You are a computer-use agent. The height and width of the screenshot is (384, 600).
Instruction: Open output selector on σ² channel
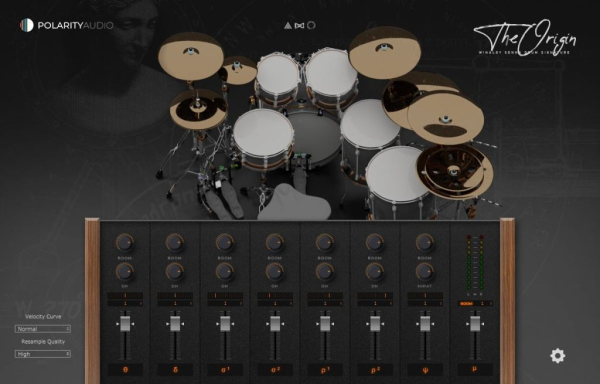275,303
